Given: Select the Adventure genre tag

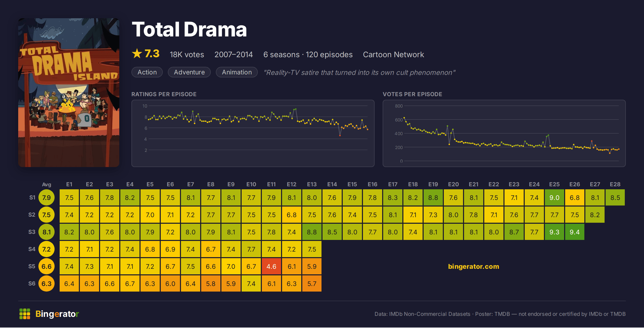Looking at the screenshot, I should pyautogui.click(x=189, y=72).
